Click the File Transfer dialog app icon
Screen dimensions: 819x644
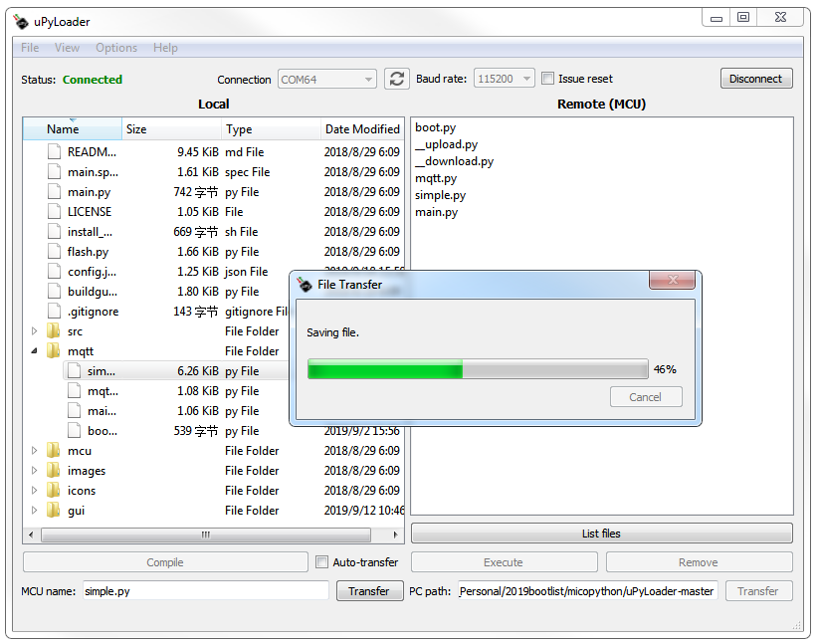click(x=305, y=285)
